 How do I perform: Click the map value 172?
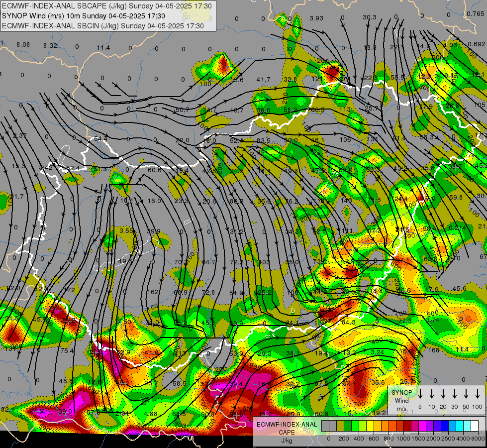(70, 290)
